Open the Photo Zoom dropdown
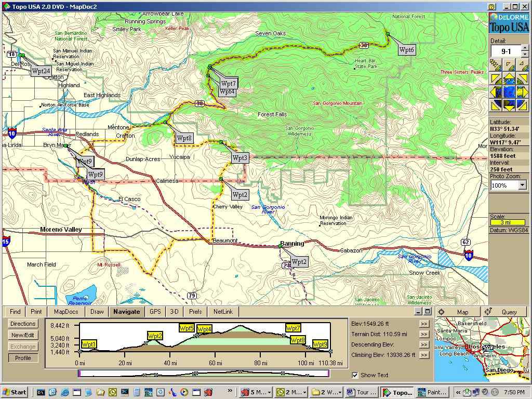This screenshot has width=532, height=399. click(522, 185)
